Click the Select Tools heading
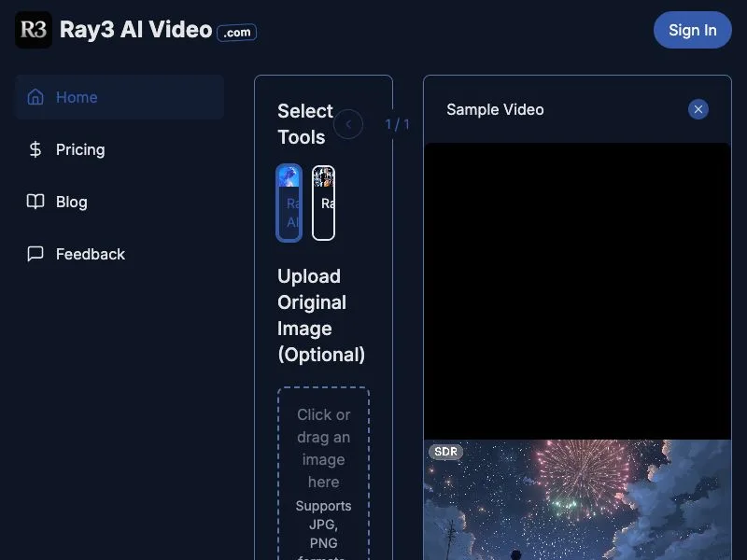 [x=305, y=124]
